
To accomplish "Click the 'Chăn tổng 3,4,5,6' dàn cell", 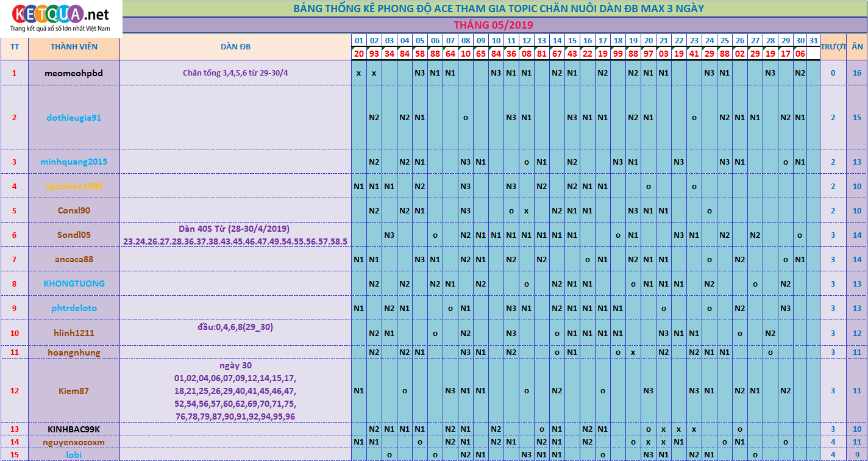I will click(x=235, y=73).
